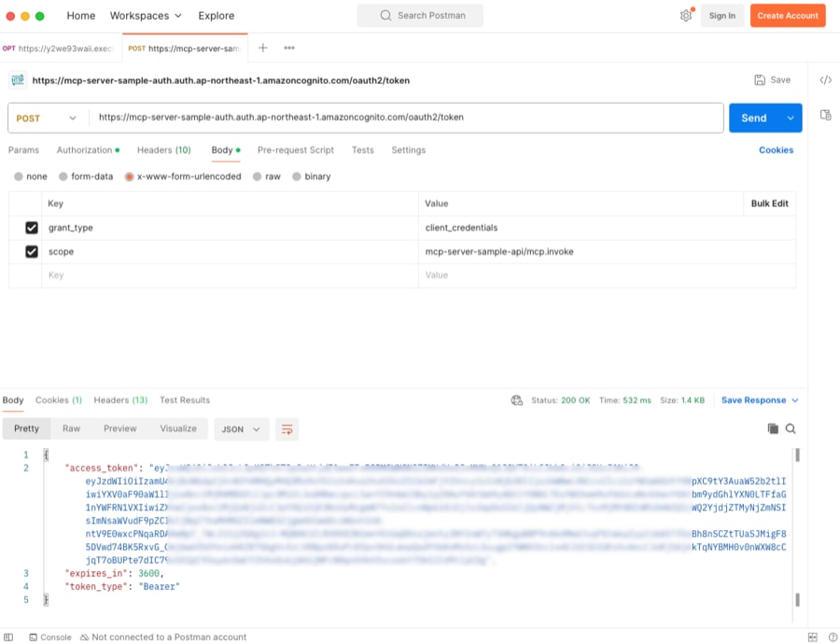Click Not connected to a Postman account
Viewport: 840px width, 644px height.
point(163,637)
